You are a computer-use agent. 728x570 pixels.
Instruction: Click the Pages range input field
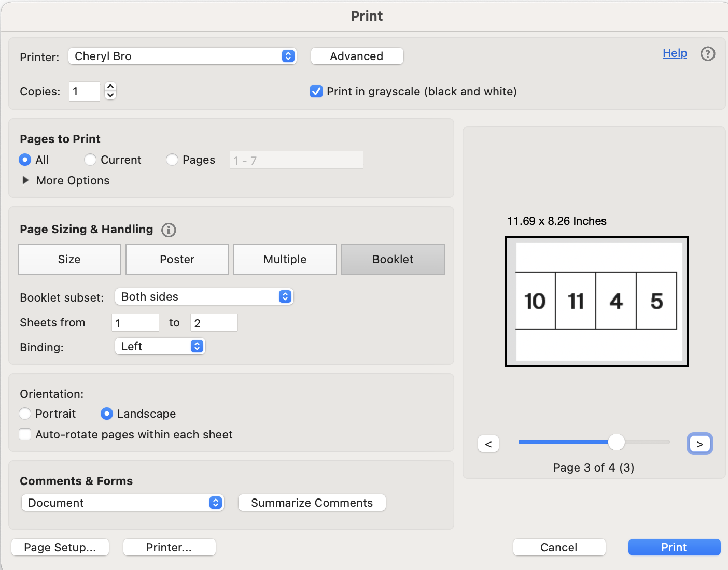point(296,160)
